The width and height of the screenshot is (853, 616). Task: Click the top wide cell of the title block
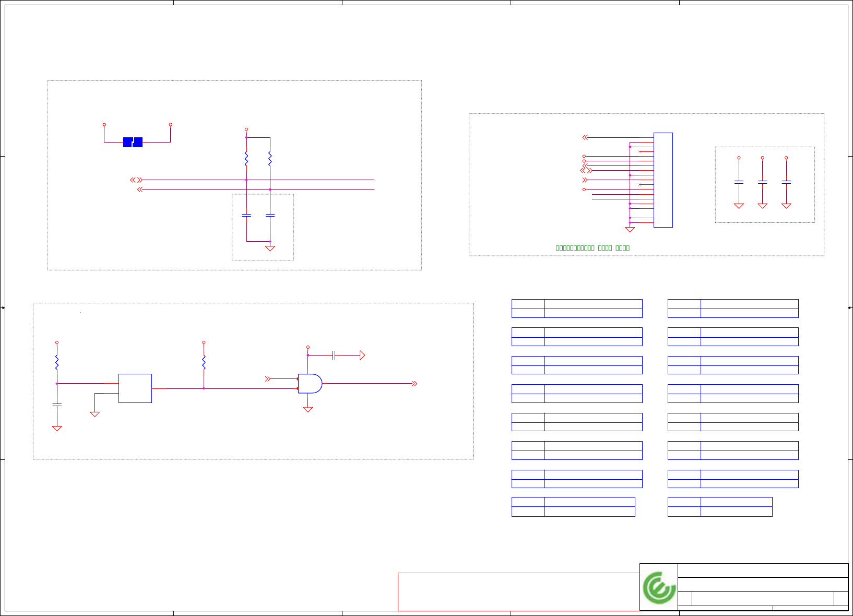[x=763, y=570]
